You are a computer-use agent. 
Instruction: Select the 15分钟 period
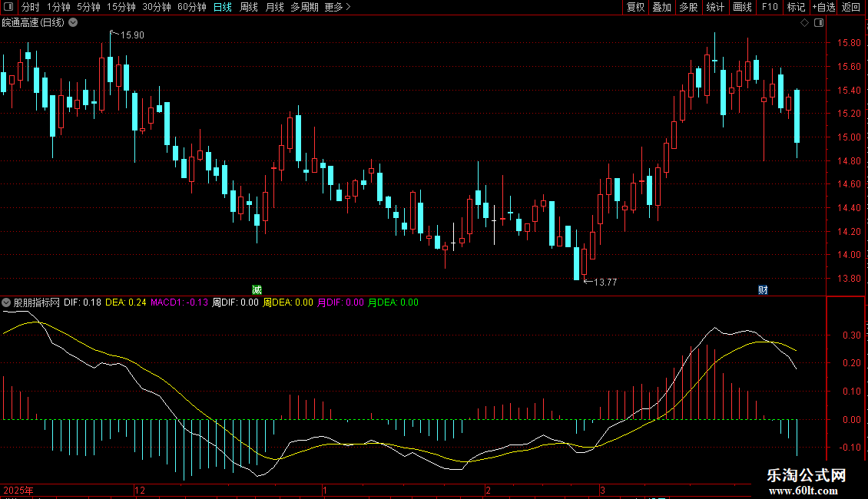click(x=121, y=7)
